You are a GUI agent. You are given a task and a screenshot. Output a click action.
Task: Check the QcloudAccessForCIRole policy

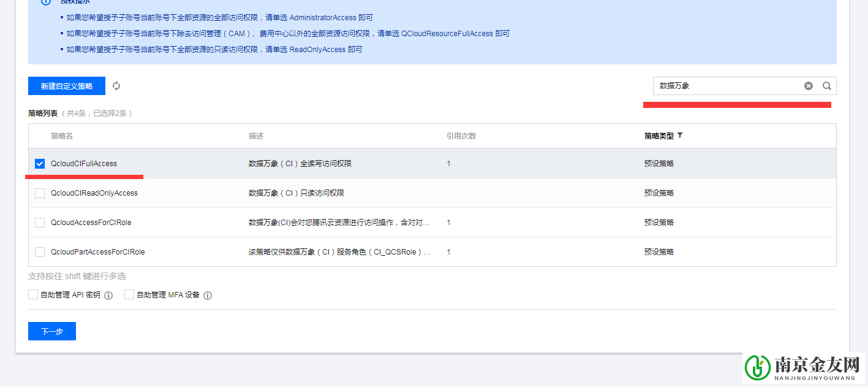pyautogui.click(x=40, y=222)
